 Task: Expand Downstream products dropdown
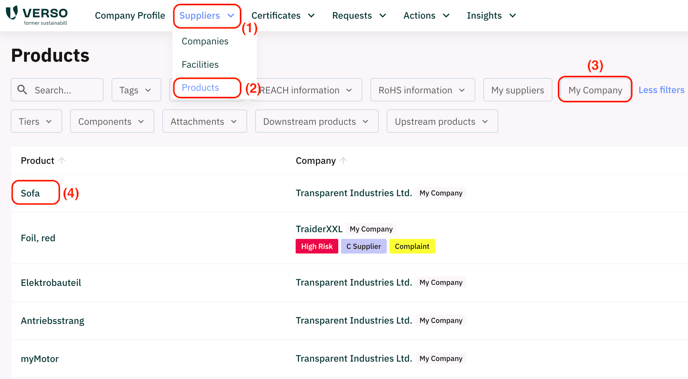coord(317,122)
